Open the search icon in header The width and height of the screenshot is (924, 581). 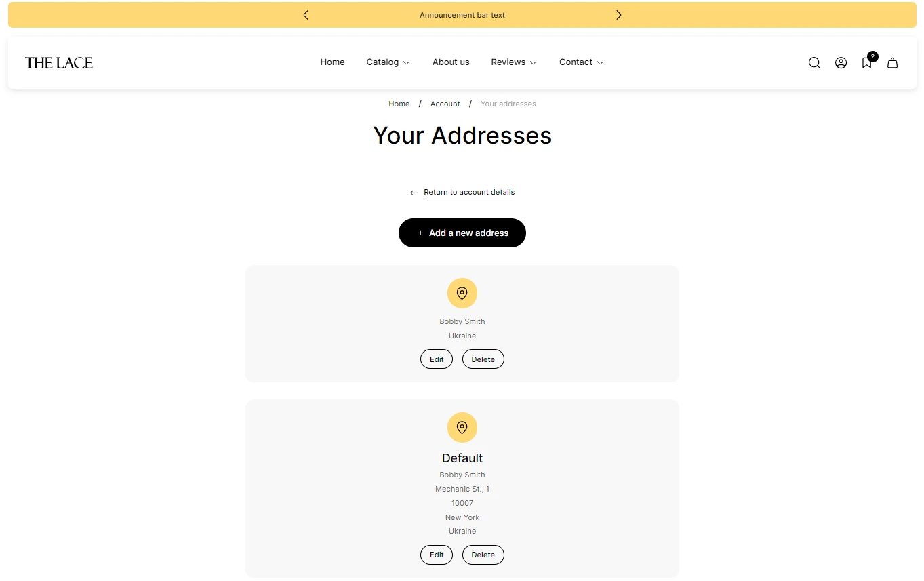[x=814, y=63]
